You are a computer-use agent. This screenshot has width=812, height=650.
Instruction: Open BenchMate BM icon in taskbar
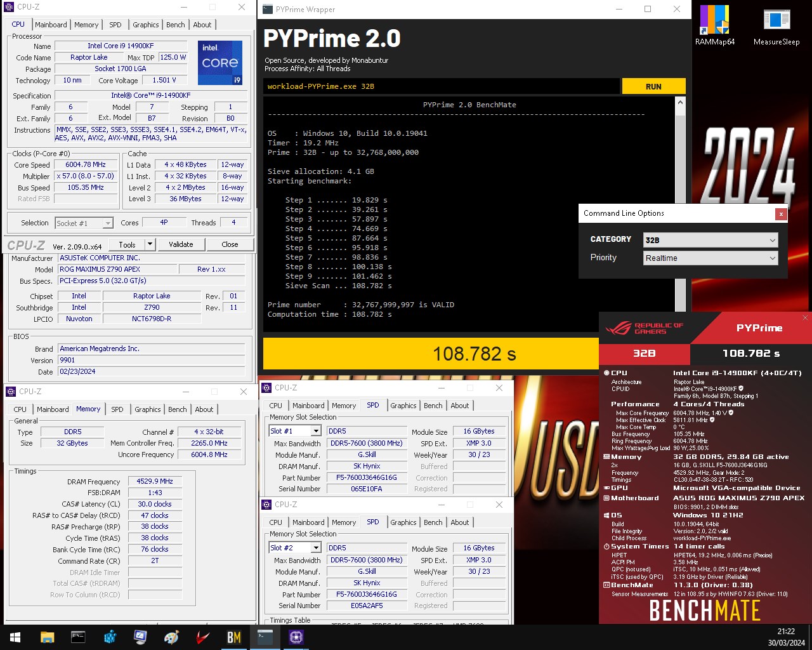[x=234, y=637]
